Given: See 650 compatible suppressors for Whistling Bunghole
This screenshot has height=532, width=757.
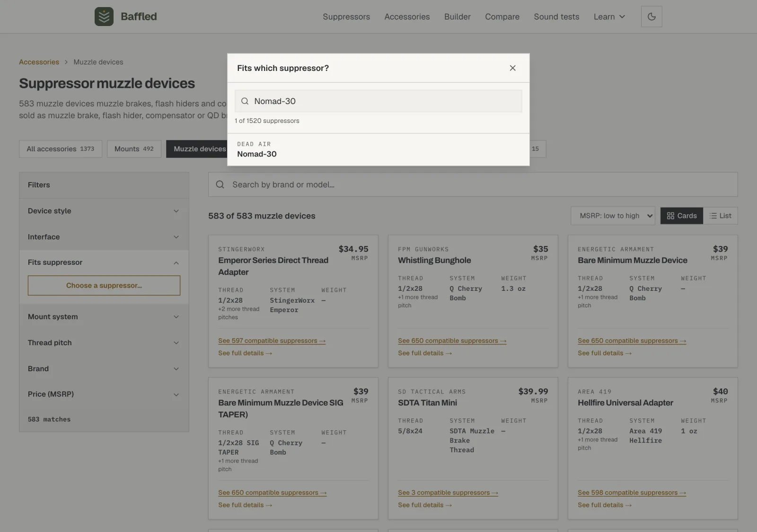Looking at the screenshot, I should [452, 340].
